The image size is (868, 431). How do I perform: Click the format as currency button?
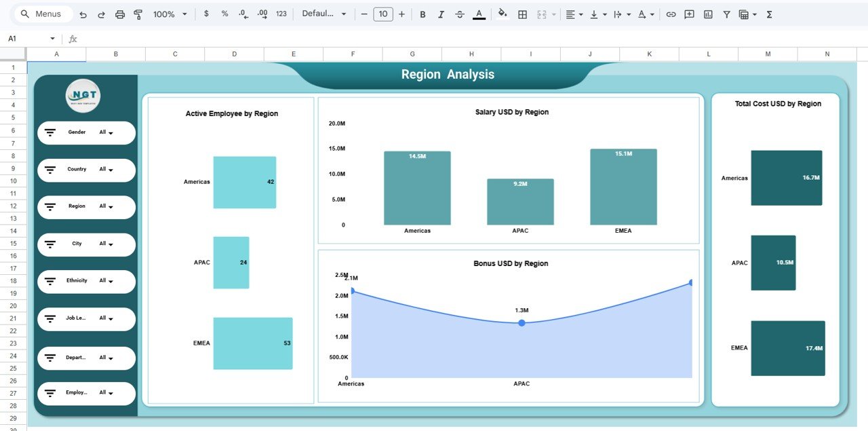(x=206, y=14)
